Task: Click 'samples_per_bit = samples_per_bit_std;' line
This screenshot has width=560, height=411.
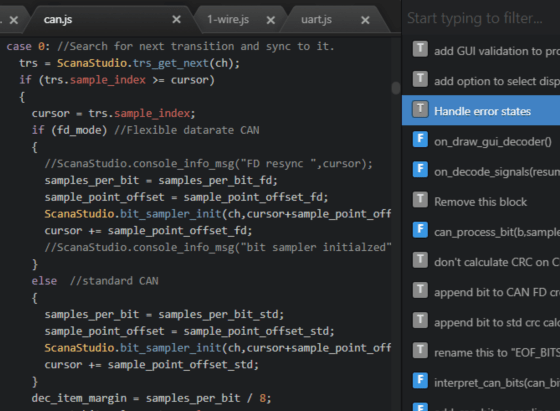Action: click(164, 314)
